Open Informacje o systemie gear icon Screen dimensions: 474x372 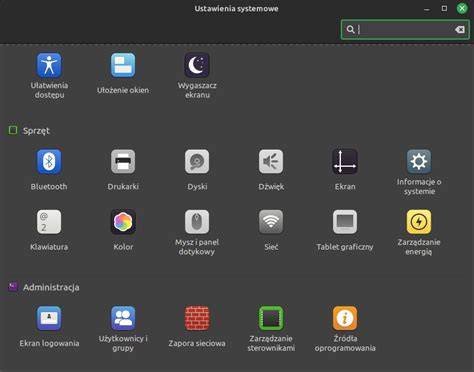tap(419, 162)
